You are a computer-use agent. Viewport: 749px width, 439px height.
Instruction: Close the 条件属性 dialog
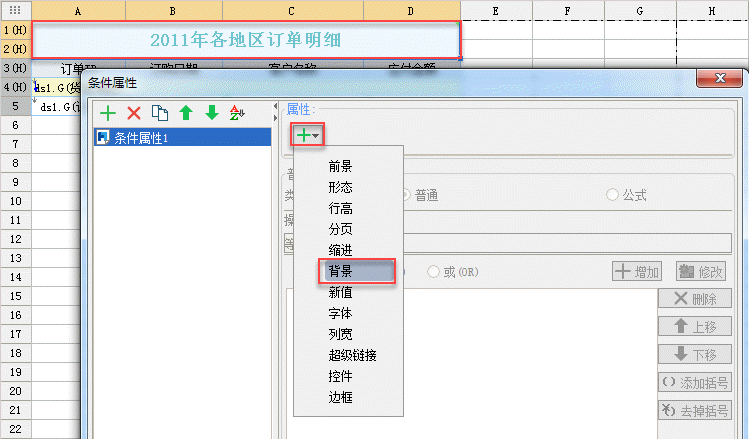coord(719,78)
